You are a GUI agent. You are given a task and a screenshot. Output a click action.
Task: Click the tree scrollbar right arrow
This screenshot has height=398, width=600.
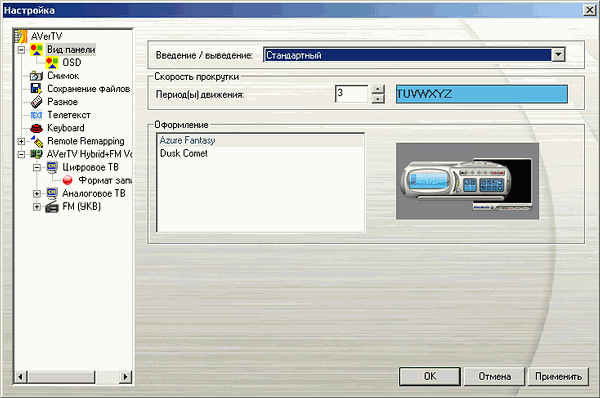point(125,377)
